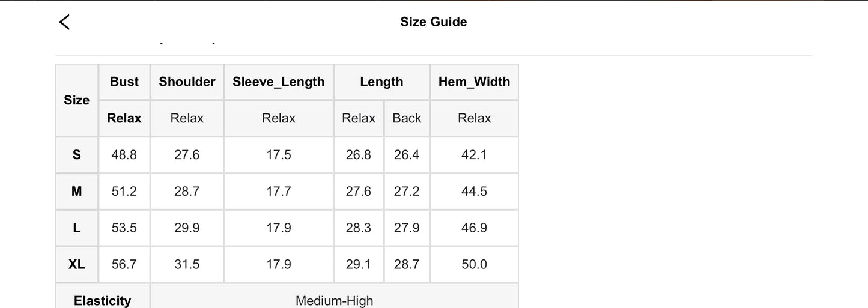Choose the L size row label
The width and height of the screenshot is (868, 308).
77,228
